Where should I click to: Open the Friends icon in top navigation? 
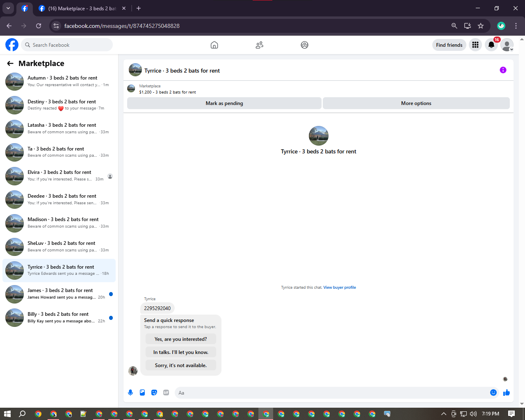pos(259,45)
